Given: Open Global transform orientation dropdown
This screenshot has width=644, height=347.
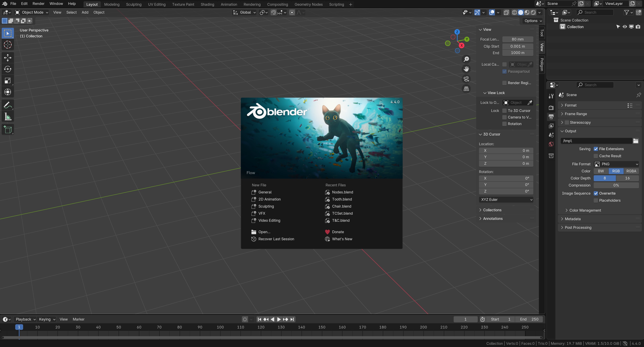Looking at the screenshot, I should coord(244,12).
